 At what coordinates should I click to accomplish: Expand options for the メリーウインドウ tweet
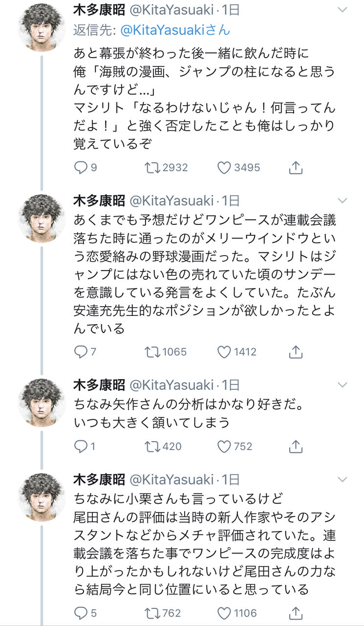tap(343, 201)
